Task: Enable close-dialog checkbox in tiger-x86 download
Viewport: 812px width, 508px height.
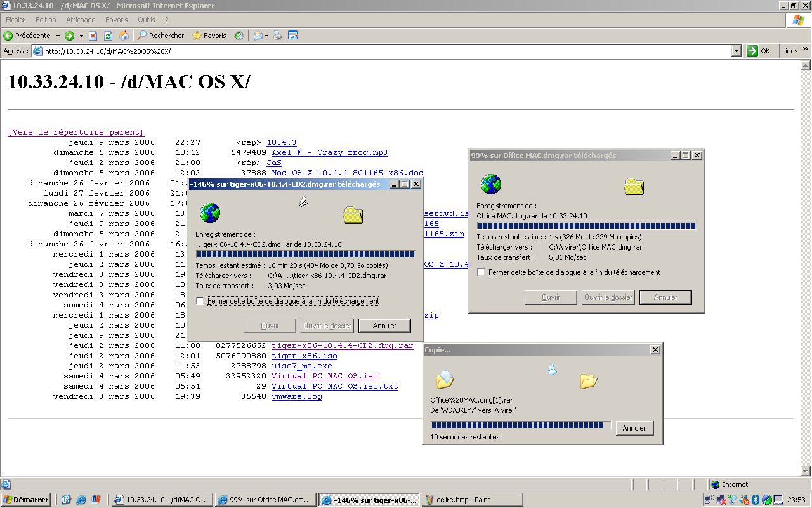Action: [200, 301]
